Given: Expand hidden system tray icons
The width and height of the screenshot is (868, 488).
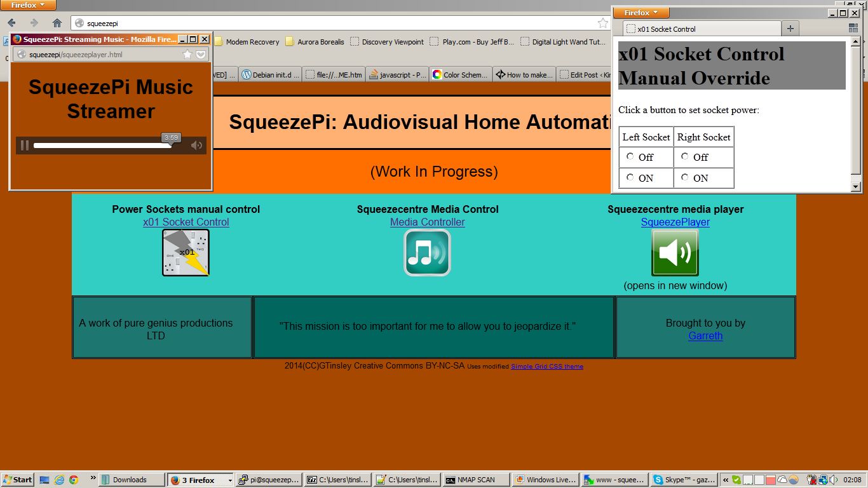Looking at the screenshot, I should [726, 480].
